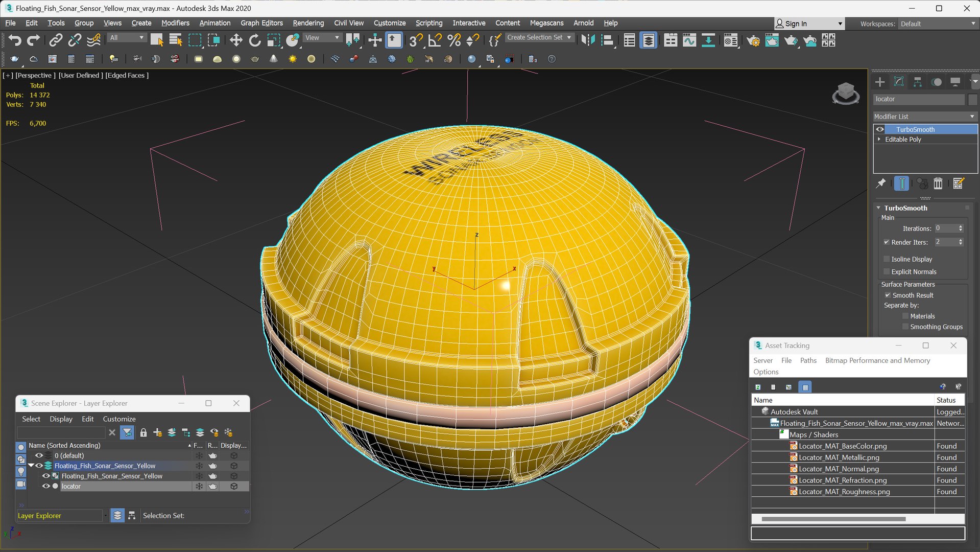980x552 pixels.
Task: Enable Separate by Materials checkbox
Action: coord(905,316)
